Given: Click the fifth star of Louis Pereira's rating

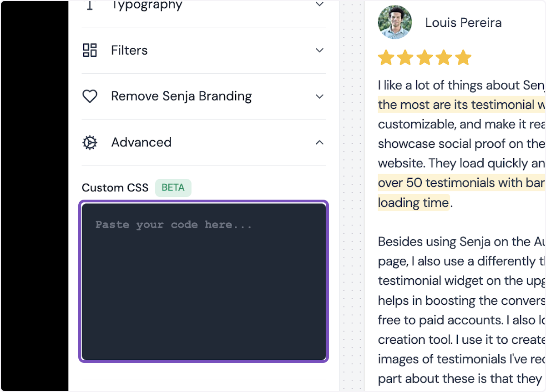Looking at the screenshot, I should tap(463, 57).
